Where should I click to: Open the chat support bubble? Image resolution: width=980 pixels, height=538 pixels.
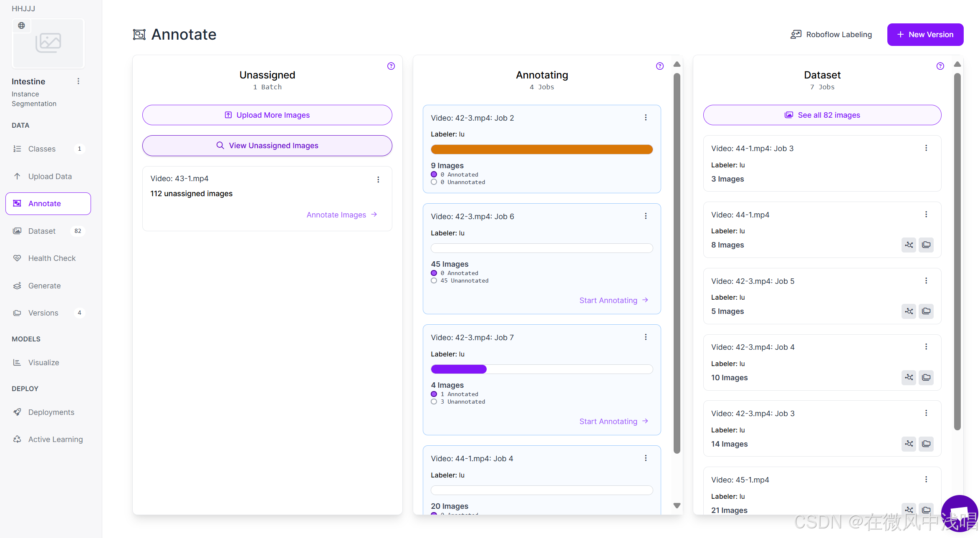(959, 513)
